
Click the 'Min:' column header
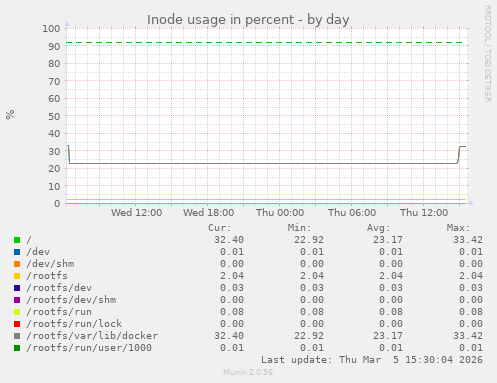pos(299,228)
